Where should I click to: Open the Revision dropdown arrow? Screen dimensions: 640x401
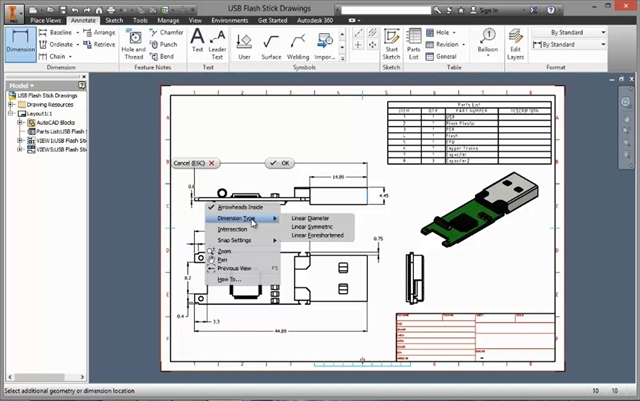pyautogui.click(x=463, y=45)
